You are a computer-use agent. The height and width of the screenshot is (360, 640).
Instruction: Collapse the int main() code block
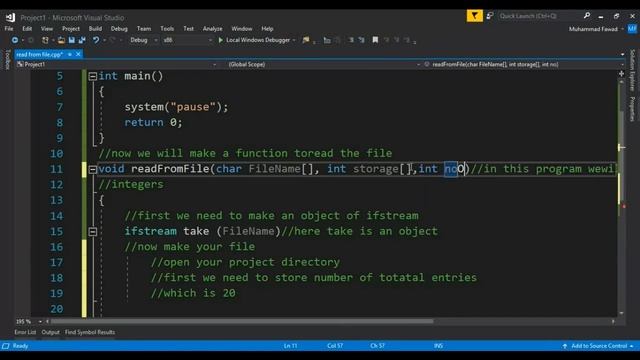[93, 76]
